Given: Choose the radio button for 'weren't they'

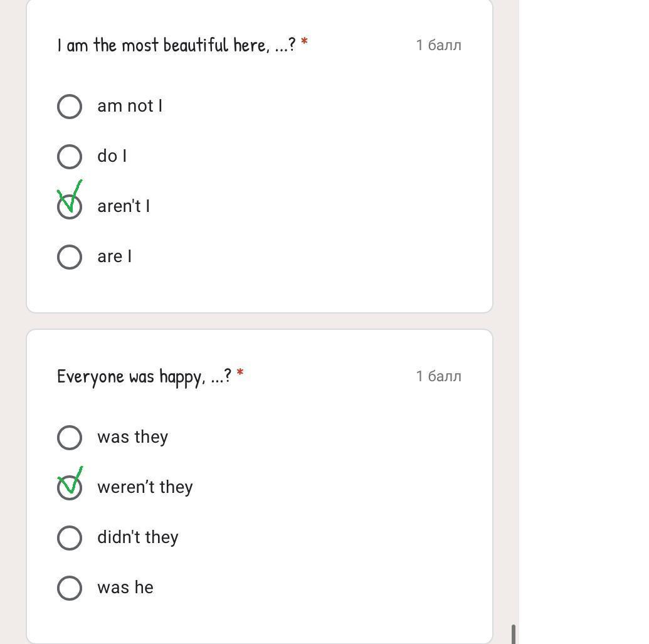Looking at the screenshot, I should (x=70, y=488).
